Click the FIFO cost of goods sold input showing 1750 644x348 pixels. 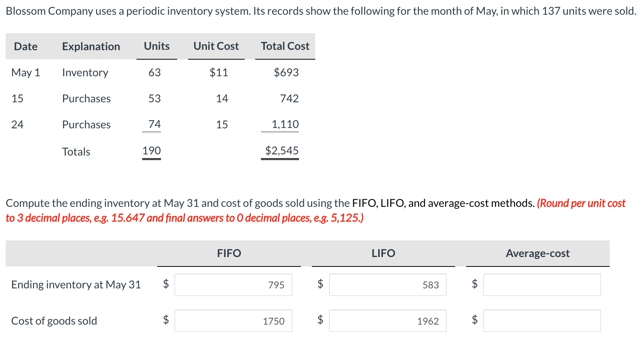point(233,320)
